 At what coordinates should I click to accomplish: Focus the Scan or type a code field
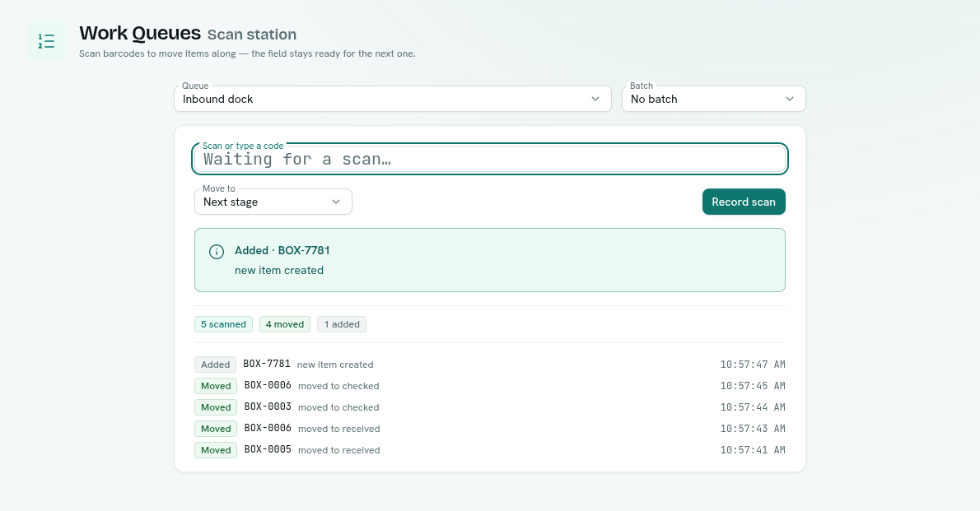tap(490, 159)
